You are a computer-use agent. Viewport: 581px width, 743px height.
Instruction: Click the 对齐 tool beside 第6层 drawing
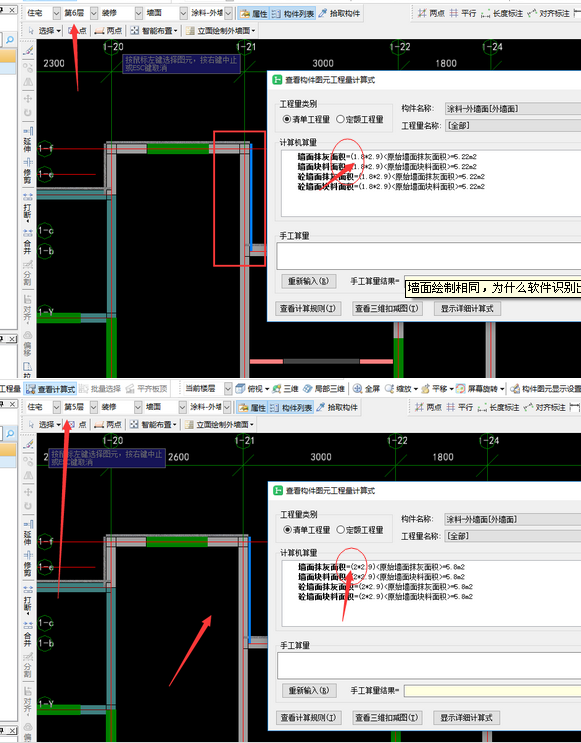click(28, 307)
